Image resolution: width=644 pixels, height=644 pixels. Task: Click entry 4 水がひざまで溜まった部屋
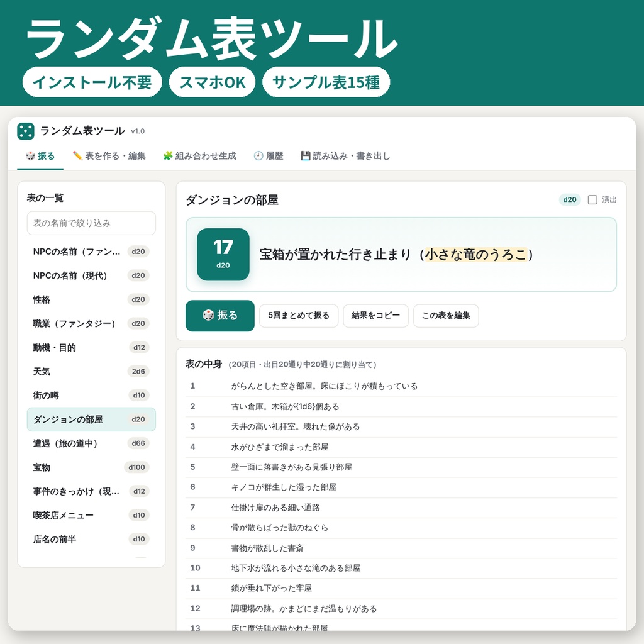click(x=401, y=447)
